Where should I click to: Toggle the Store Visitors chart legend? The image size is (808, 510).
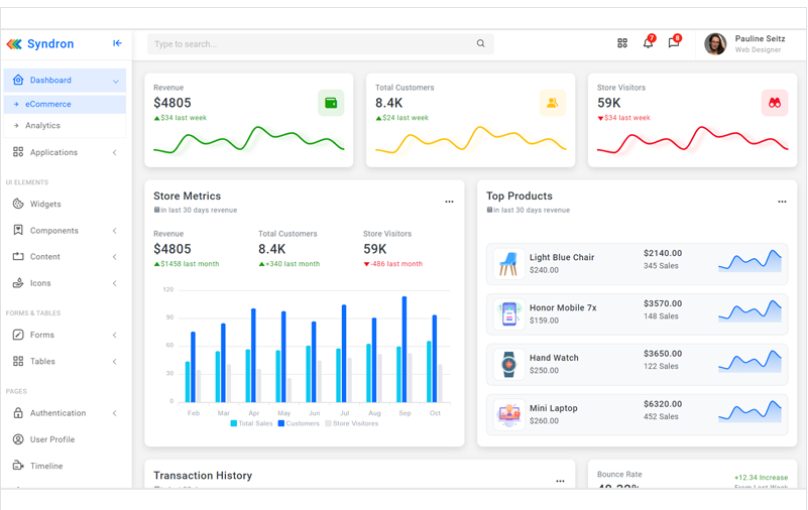tap(352, 423)
